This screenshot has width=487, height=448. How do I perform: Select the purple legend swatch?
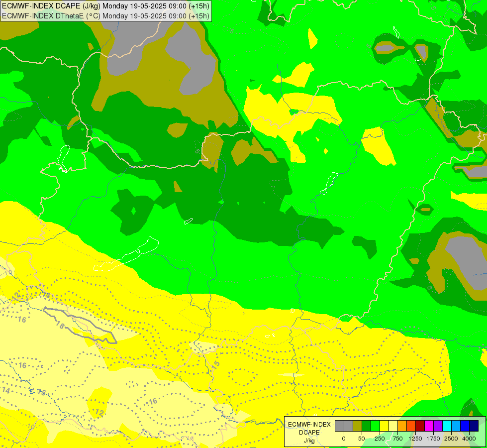(438, 426)
